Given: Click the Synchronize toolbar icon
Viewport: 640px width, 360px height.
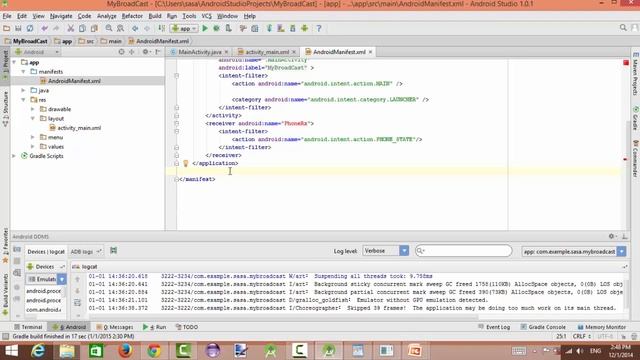Looking at the screenshot, I should coord(30,28).
